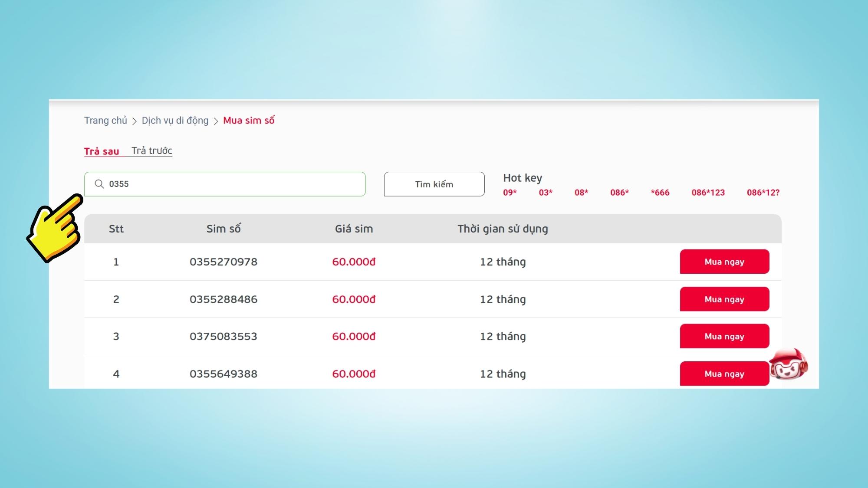
Task: Click Mua ngay for sim 0375083553
Action: pos(724,336)
